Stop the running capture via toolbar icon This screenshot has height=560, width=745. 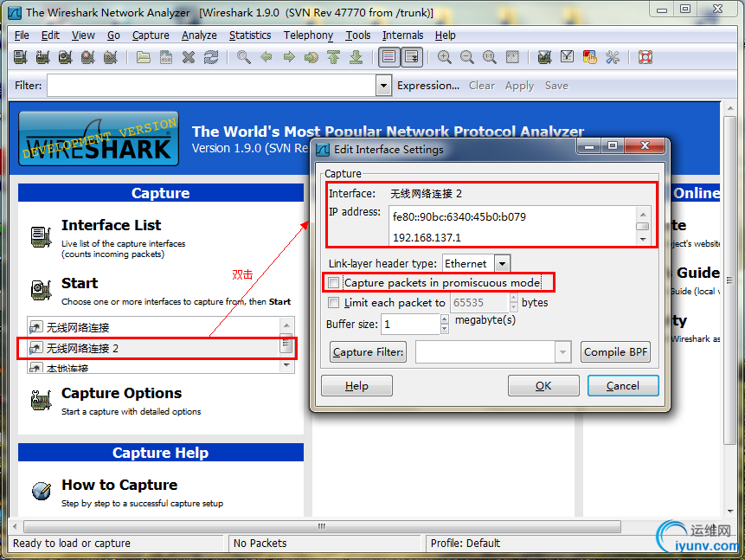coord(88,57)
